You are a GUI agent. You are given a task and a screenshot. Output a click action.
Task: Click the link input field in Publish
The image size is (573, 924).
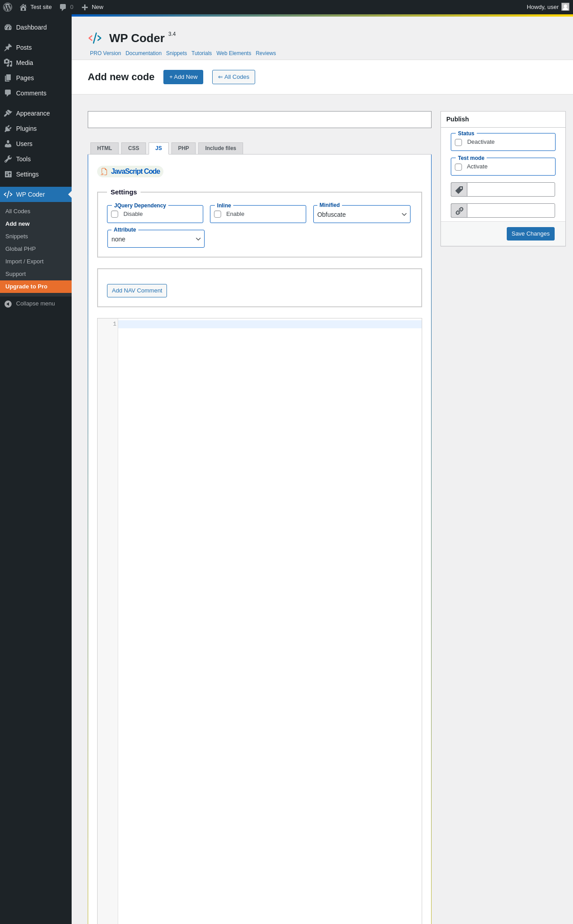(511, 211)
